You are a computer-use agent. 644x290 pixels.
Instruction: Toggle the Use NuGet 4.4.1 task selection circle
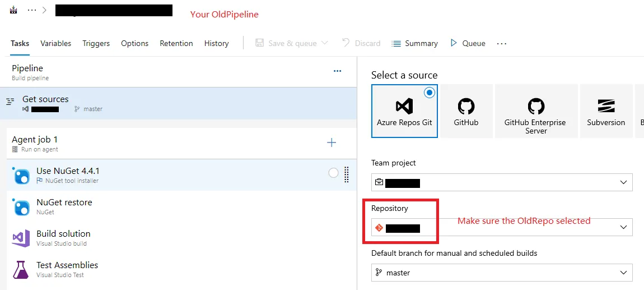click(x=334, y=173)
